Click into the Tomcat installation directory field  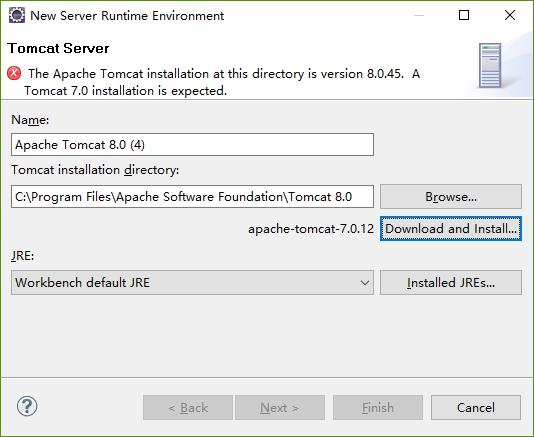(x=192, y=197)
